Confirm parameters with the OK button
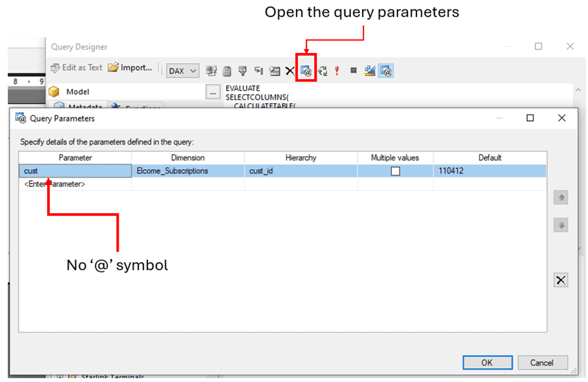Screen dimensions: 588x382 coord(487,363)
